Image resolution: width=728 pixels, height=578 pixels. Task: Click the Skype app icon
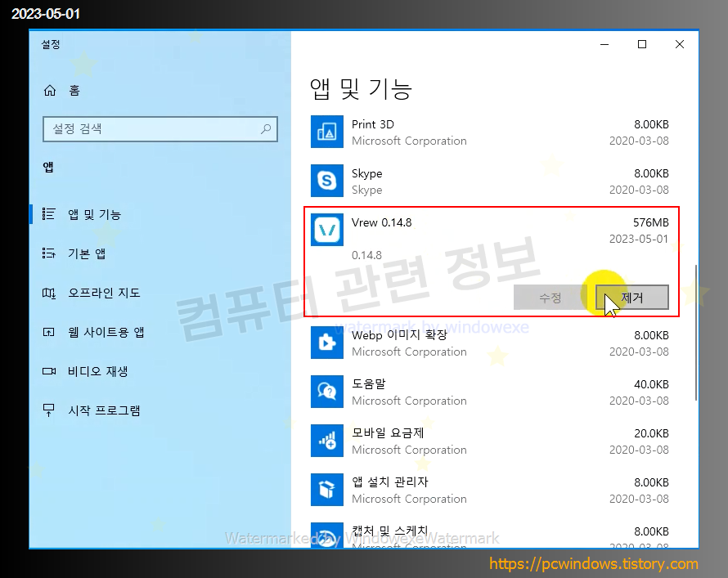[327, 181]
